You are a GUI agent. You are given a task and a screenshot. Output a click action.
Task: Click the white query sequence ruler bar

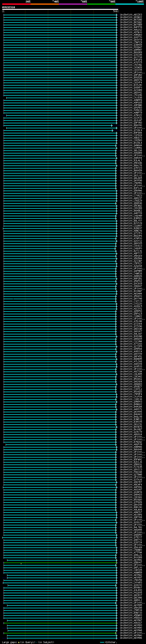click(x=60, y=9)
